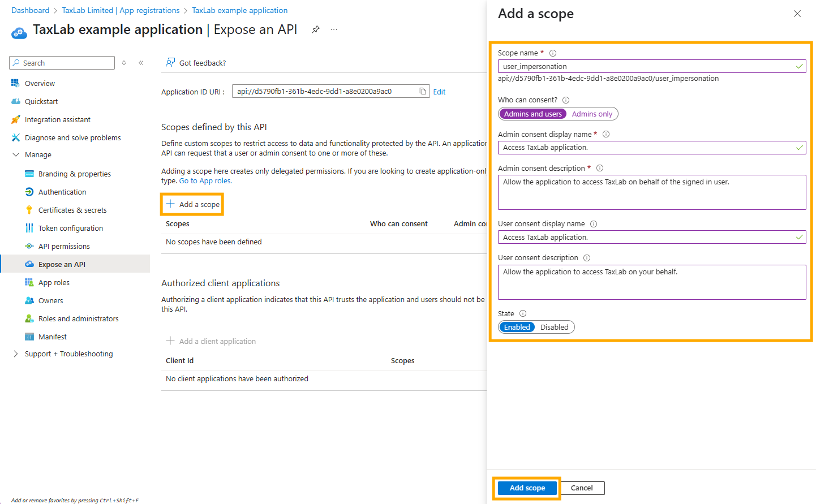The height and width of the screenshot is (504, 816).
Task: Show info for State option
Action: 523,313
